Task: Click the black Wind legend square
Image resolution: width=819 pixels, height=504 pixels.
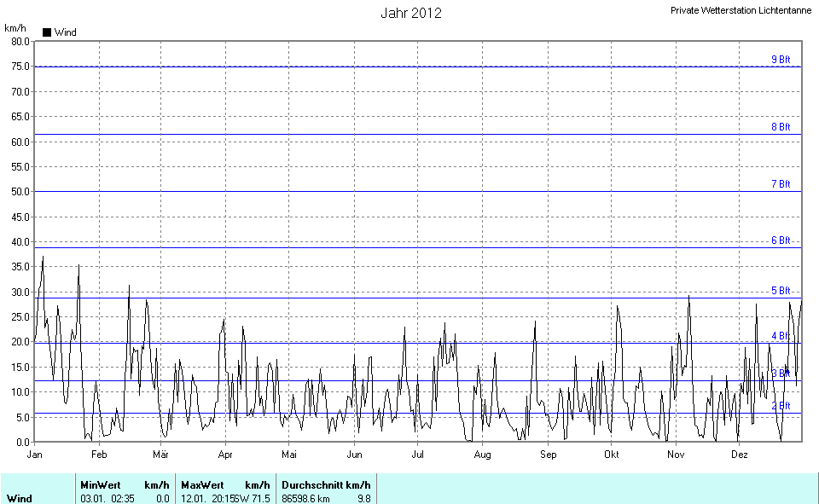Action: pos(47,32)
